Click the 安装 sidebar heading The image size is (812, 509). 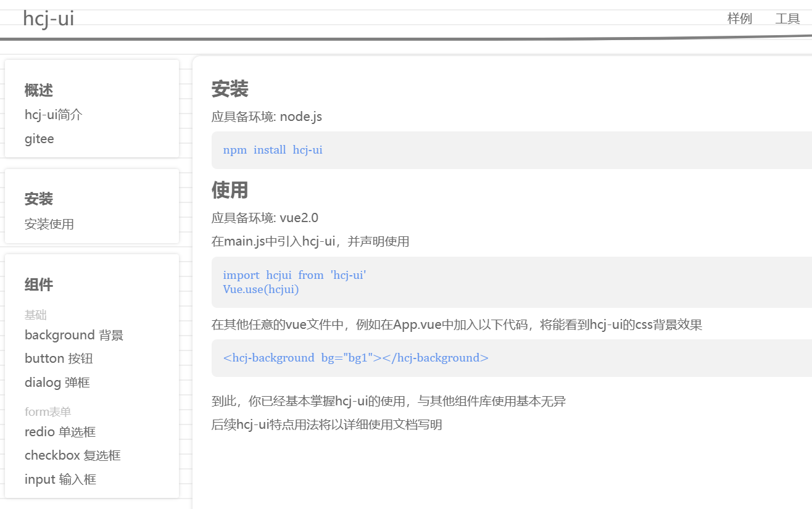pyautogui.click(x=39, y=199)
